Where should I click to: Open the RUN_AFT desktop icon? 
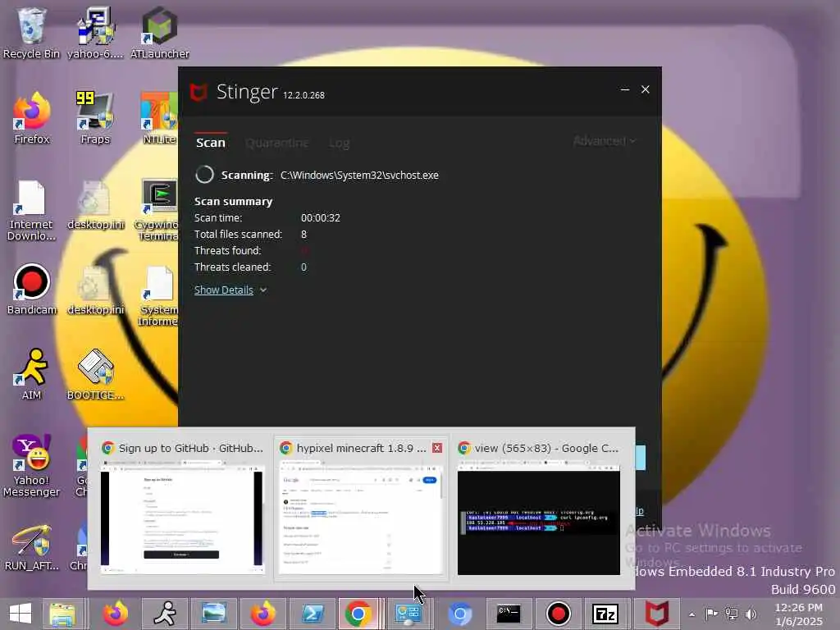click(x=32, y=546)
